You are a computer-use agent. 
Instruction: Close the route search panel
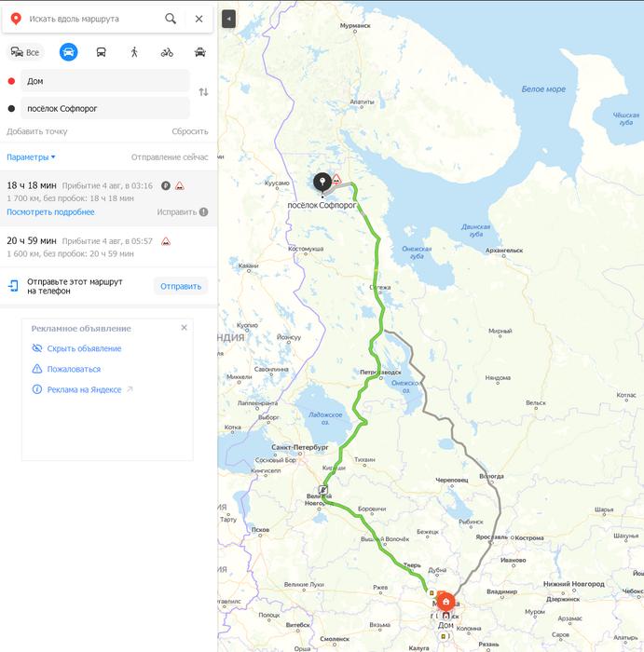[199, 19]
